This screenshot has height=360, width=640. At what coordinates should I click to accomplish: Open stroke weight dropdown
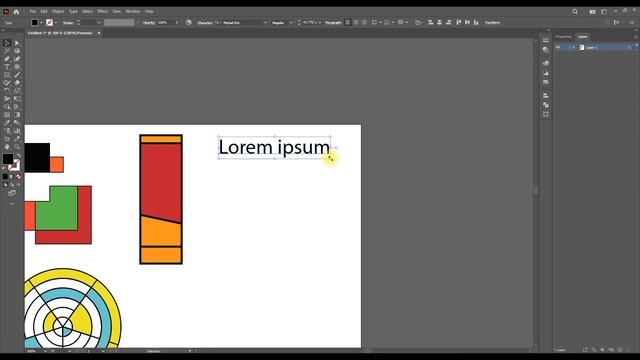click(99, 23)
